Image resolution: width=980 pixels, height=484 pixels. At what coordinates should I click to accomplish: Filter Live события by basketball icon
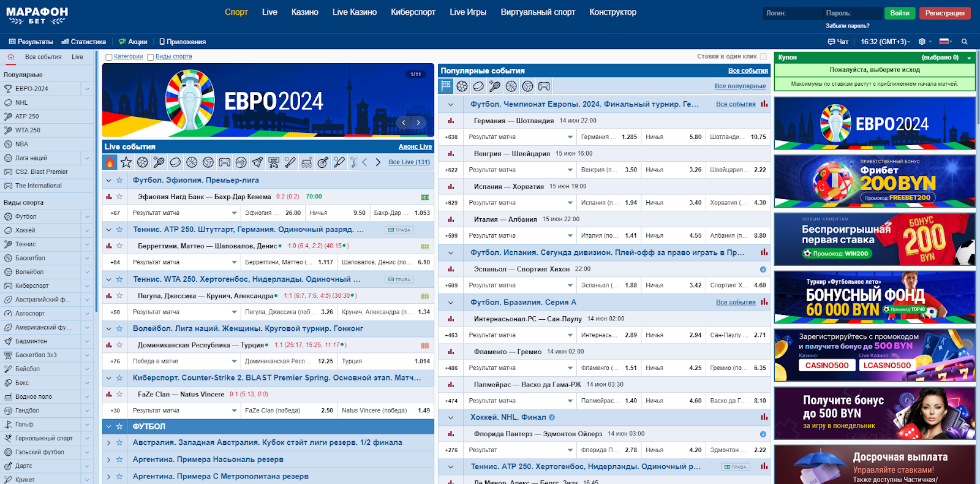(x=192, y=162)
